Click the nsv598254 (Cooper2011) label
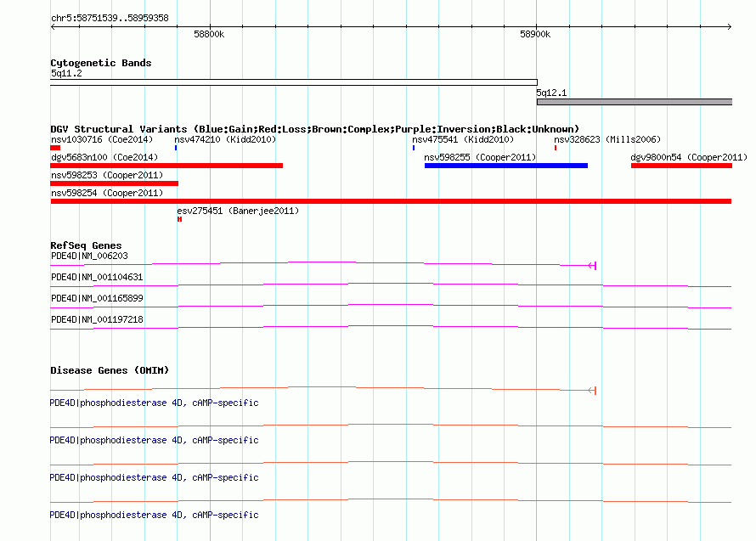The image size is (756, 541). (x=107, y=193)
